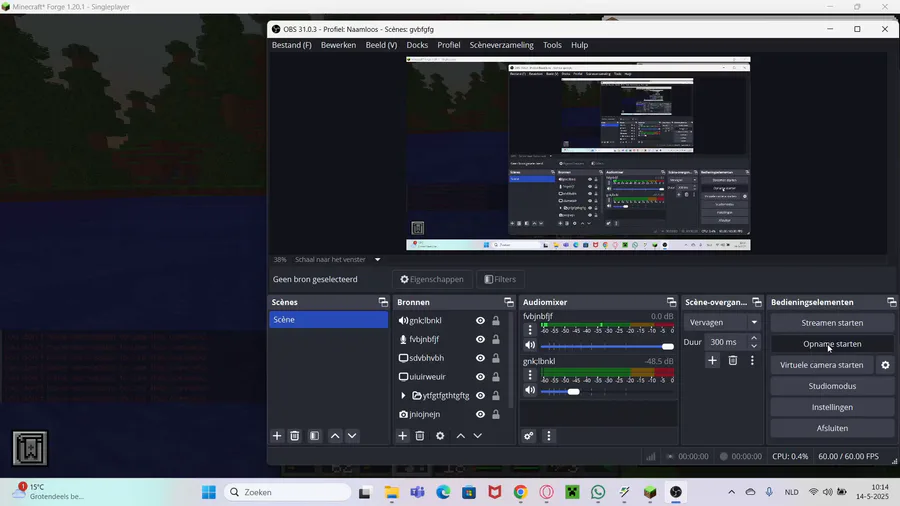Viewport: 900px width, 506px height.
Task: Remove selected source with Bronnen trash icon
Action: (x=420, y=436)
